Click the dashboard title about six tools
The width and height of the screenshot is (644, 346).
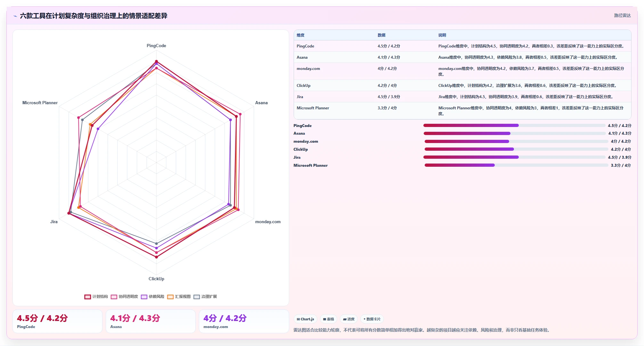point(94,16)
